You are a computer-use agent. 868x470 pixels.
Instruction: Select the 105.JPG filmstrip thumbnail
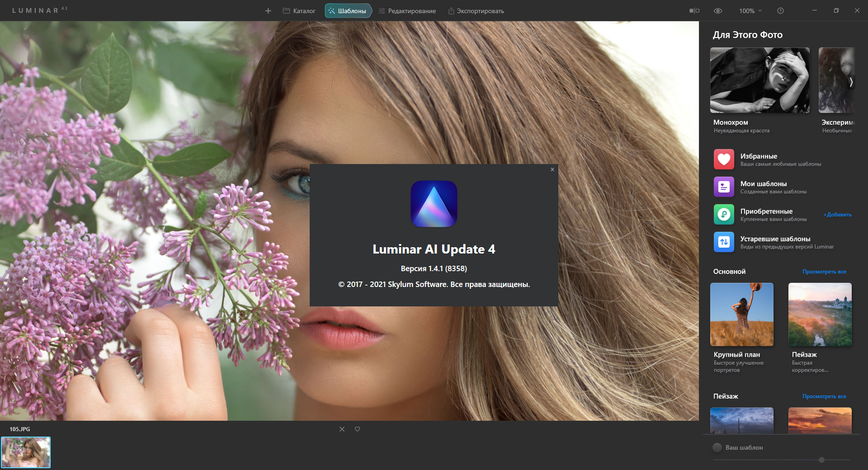26,452
